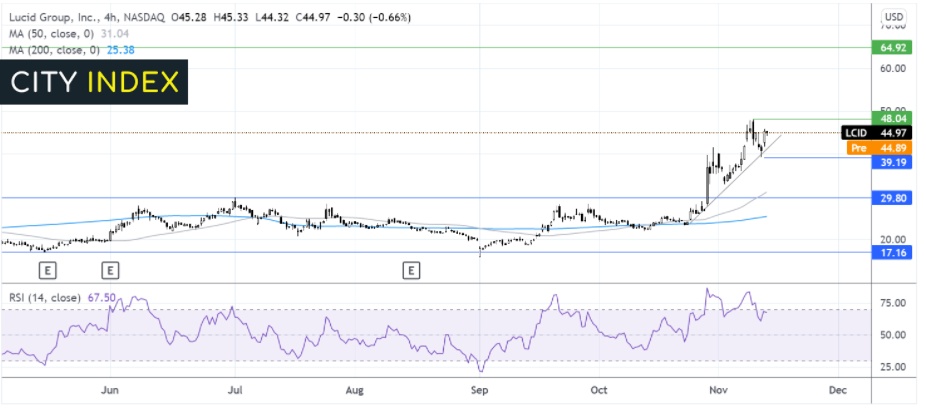This screenshot has width=926, height=413.
Task: Click the 29.80 blue price level label
Action: (892, 199)
